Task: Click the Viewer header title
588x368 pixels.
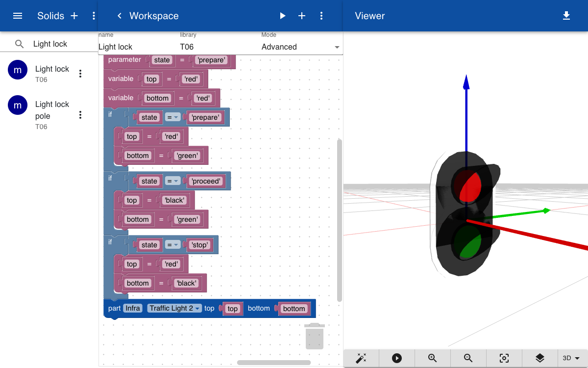Action: point(370,16)
